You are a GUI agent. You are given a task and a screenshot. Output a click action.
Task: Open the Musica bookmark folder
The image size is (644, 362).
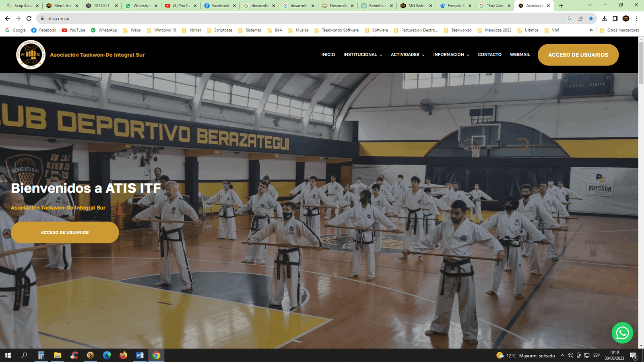tap(298, 30)
